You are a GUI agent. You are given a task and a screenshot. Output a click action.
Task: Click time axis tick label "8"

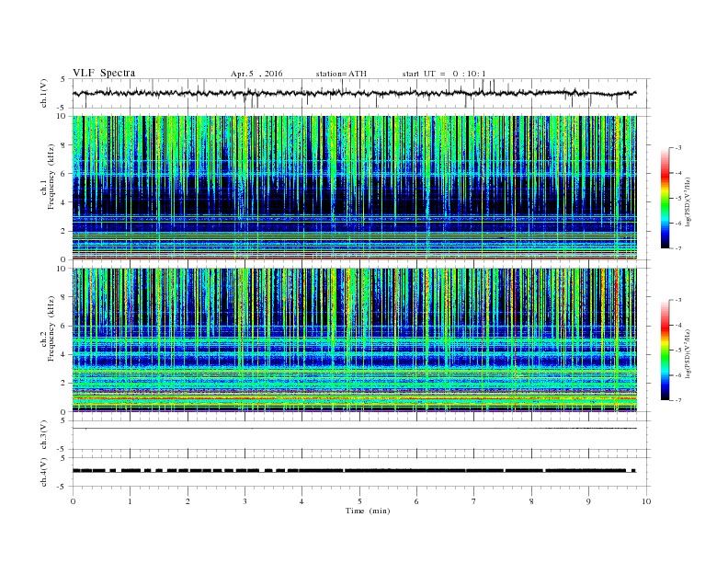click(x=531, y=501)
